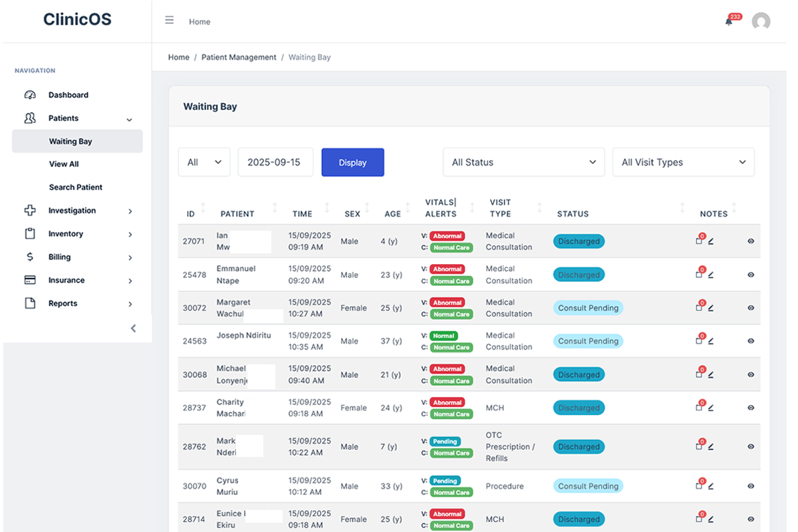Show record preview for Cyrus Muriu

tap(751, 486)
